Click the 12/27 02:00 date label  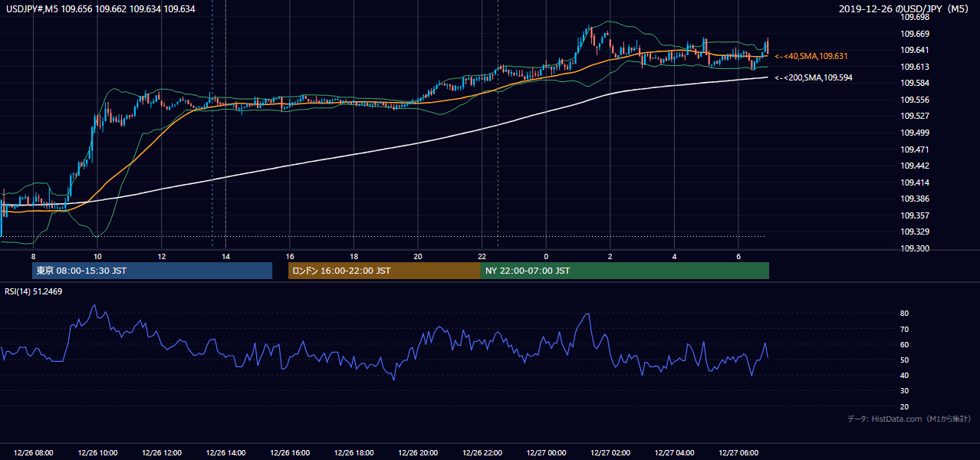(x=610, y=453)
